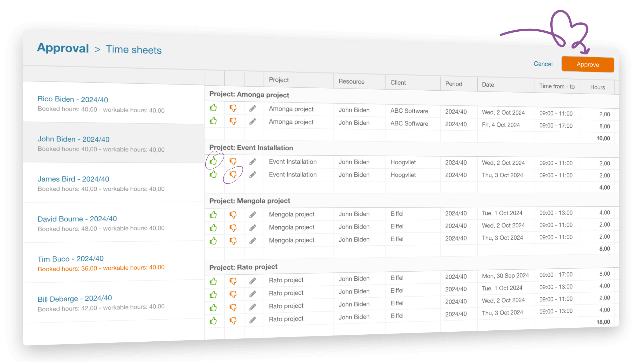The image size is (644, 362).
Task: Reject Event Installation Thu 3 Oct entry
Action: pos(233,175)
